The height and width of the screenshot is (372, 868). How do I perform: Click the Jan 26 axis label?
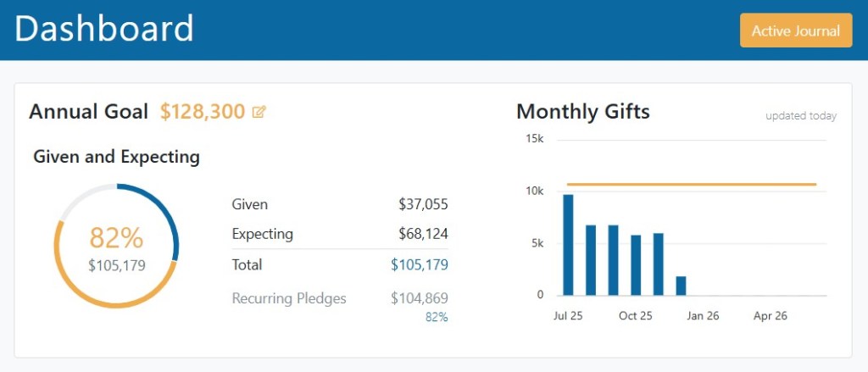[703, 316]
